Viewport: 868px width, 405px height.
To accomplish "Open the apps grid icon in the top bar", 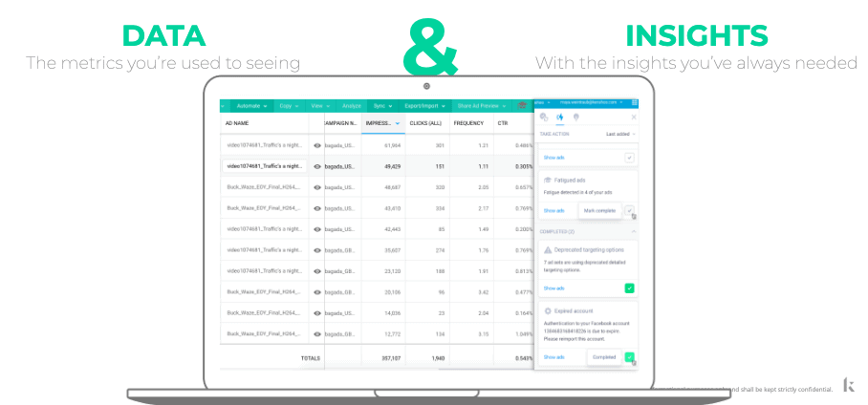I will coord(635,103).
